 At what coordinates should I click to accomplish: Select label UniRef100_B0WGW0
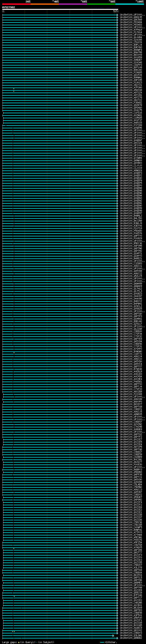[x=131, y=352]
